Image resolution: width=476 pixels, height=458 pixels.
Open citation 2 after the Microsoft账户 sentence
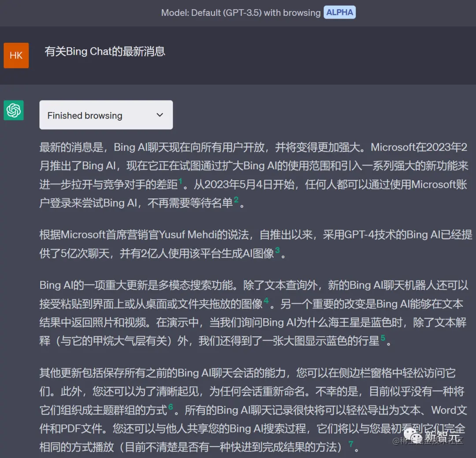(236, 200)
